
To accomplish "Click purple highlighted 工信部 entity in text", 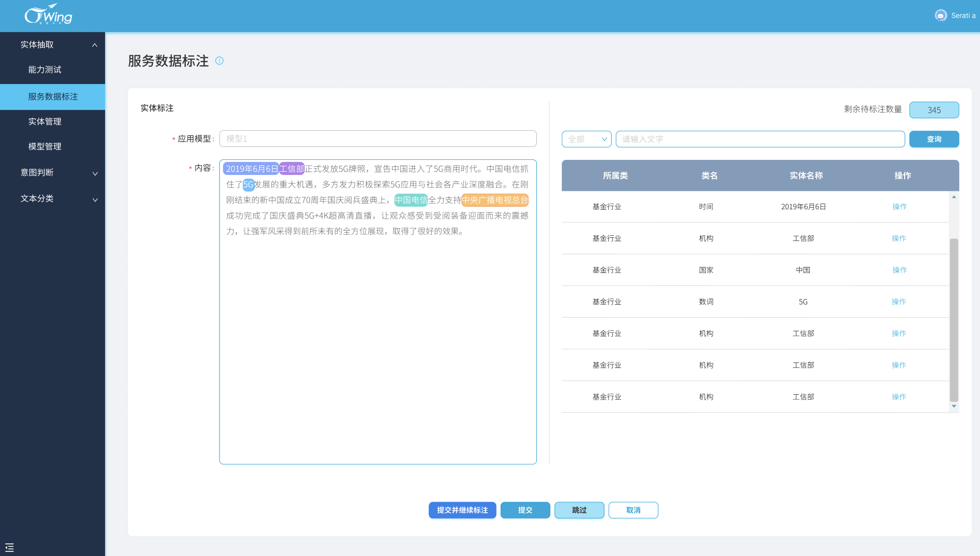I will 292,169.
